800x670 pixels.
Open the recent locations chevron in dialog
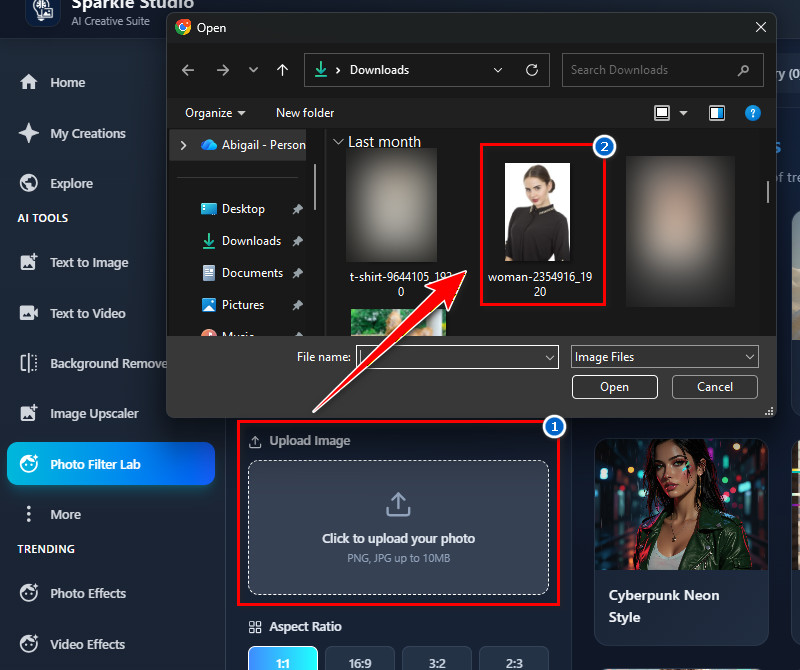click(x=253, y=70)
